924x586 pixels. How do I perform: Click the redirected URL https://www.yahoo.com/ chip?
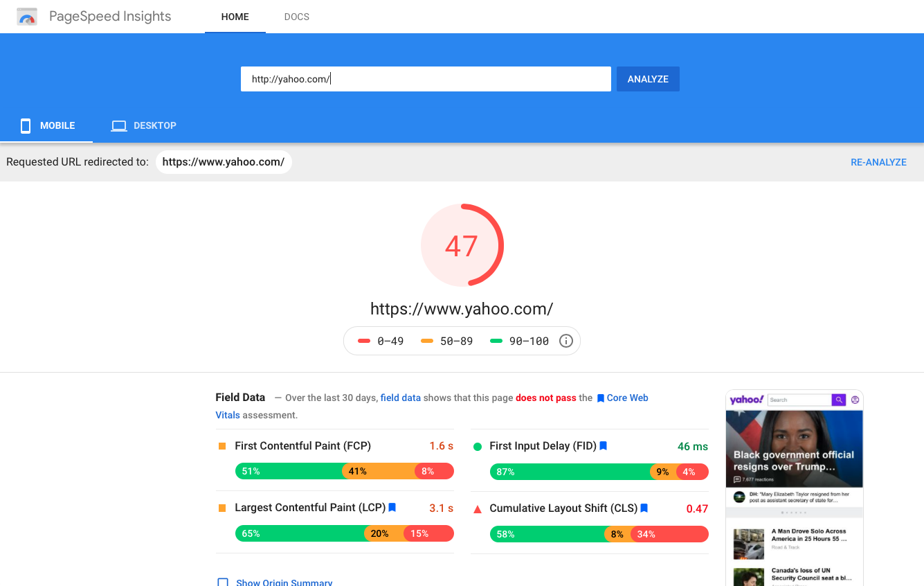[224, 162]
